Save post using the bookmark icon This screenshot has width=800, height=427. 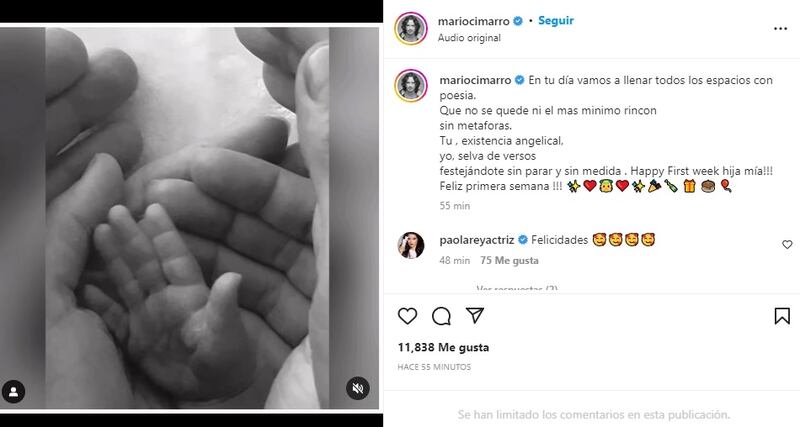point(782,316)
